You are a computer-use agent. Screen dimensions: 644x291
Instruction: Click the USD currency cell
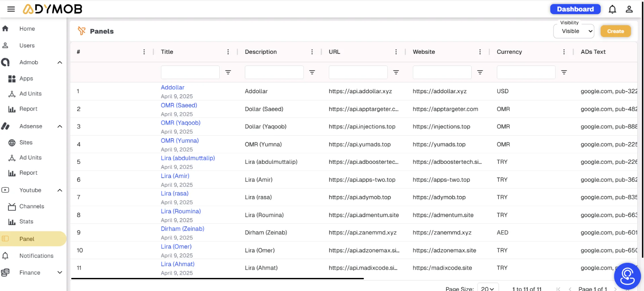coord(503,91)
